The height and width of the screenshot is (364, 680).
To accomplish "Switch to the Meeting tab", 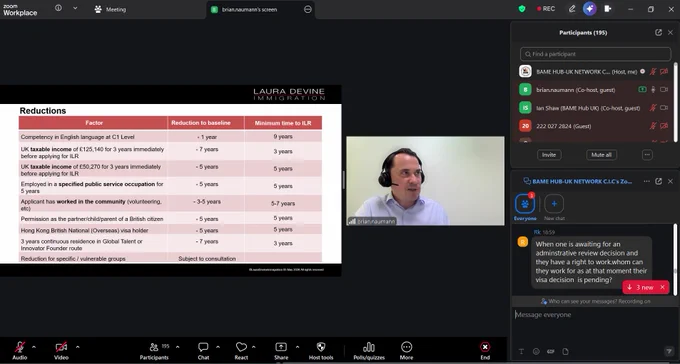I will pos(110,9).
